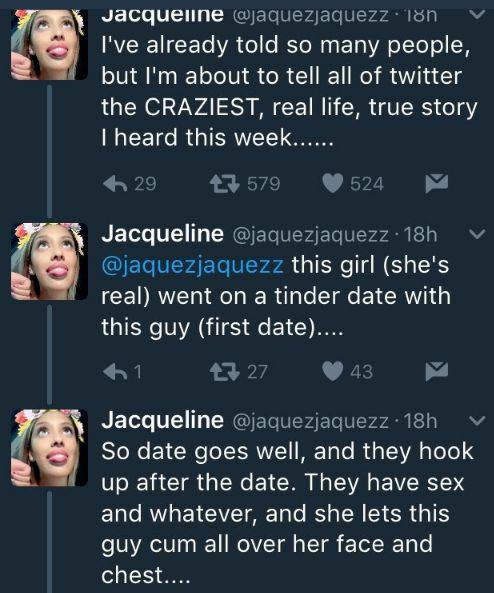View profile photo on first tweet
The image size is (494, 593).
coord(49,45)
